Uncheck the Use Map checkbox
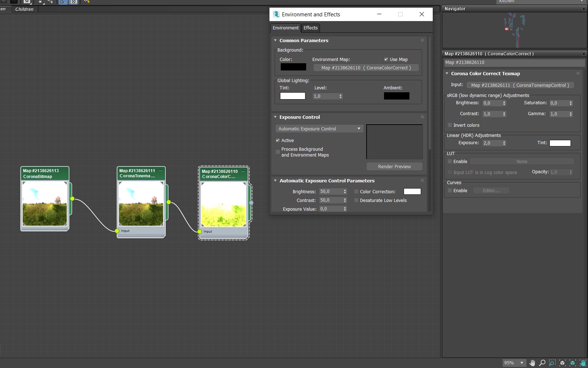 (x=386, y=59)
